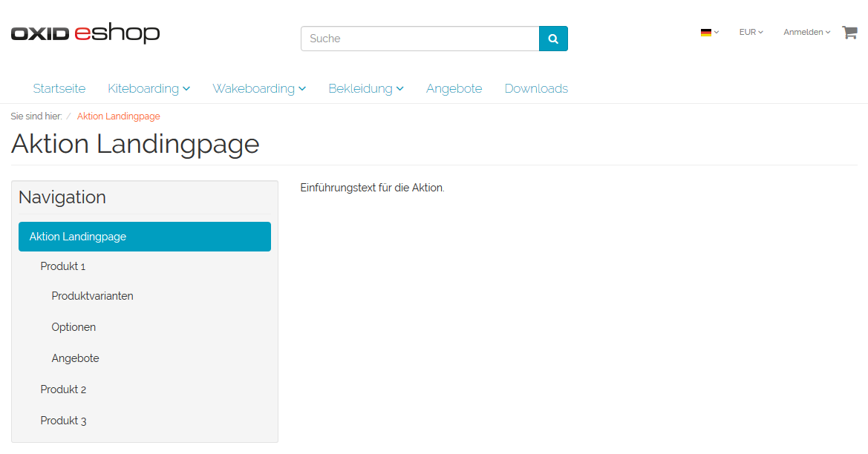Image resolution: width=868 pixels, height=454 pixels.
Task: Select Optionen in the sidebar
Action: click(74, 327)
